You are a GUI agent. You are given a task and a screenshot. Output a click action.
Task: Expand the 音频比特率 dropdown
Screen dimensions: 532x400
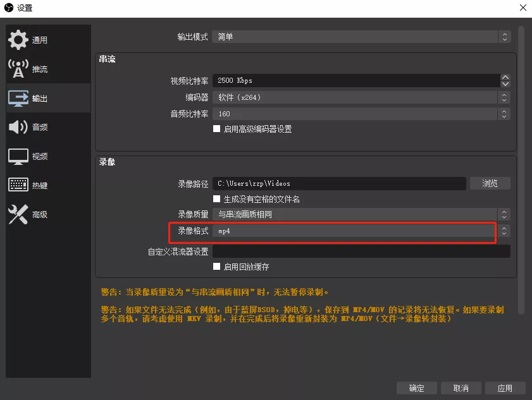pyautogui.click(x=361, y=114)
